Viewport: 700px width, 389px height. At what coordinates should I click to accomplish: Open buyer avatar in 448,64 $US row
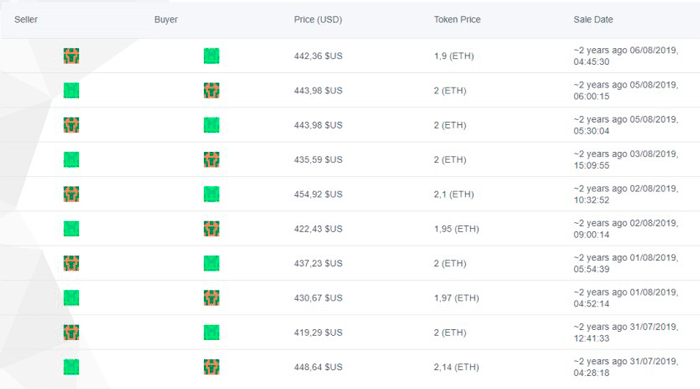pos(212,367)
